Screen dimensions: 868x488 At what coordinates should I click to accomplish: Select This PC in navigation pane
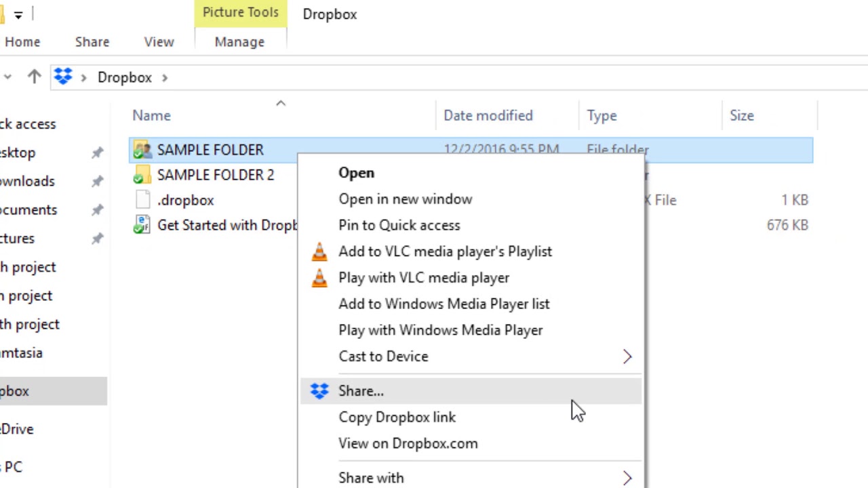(x=11, y=467)
